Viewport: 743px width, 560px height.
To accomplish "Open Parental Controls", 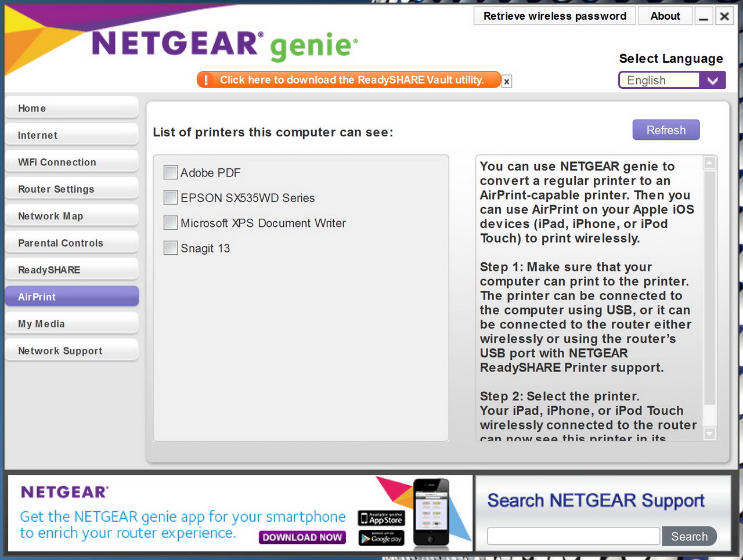I will coord(72,243).
